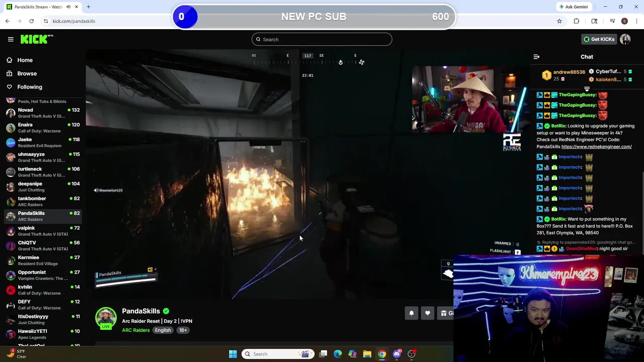
Task: Open kvhlin channel in sidebar
Action: tap(43, 290)
